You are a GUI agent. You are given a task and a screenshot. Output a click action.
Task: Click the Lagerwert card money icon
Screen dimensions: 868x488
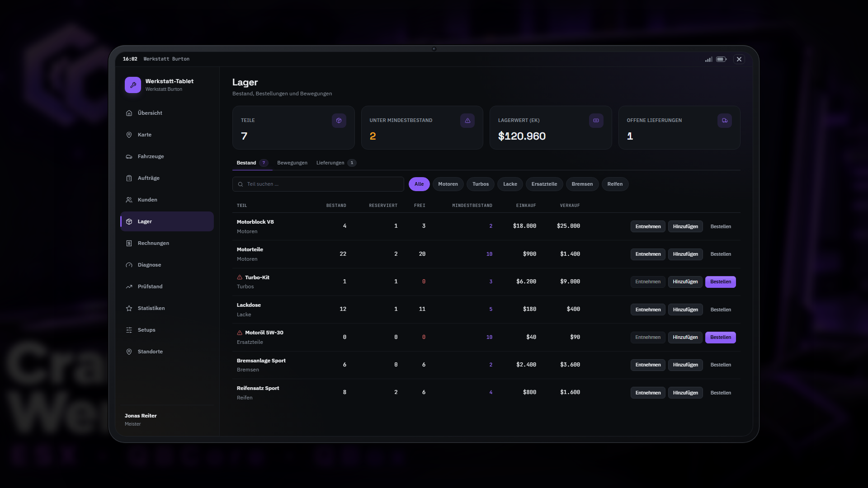click(596, 121)
